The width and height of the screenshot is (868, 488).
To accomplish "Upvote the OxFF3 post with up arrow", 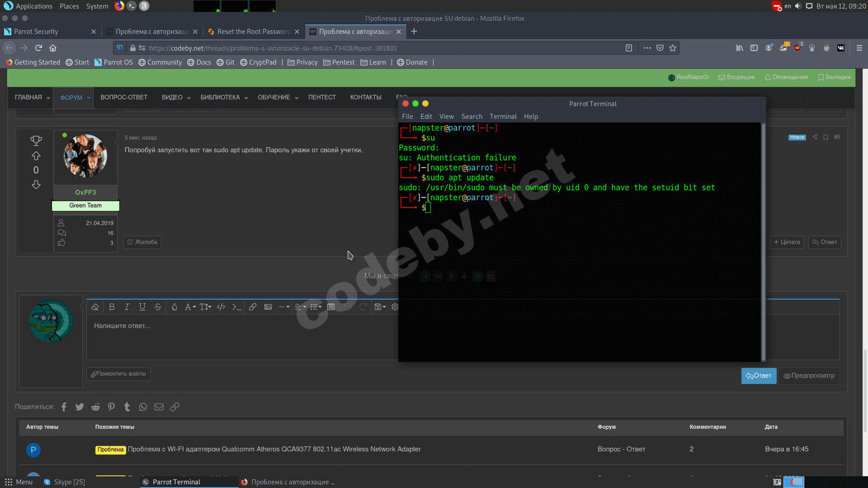I will [36, 156].
